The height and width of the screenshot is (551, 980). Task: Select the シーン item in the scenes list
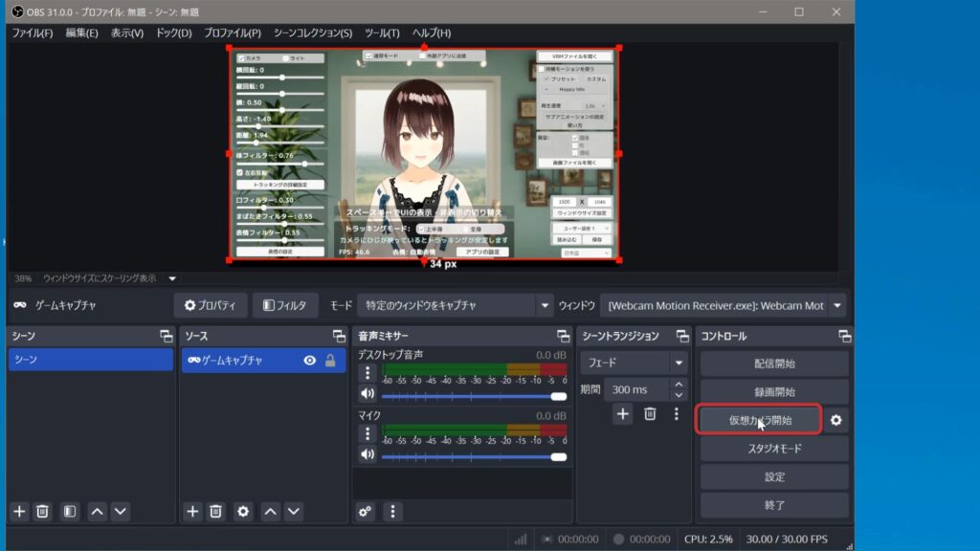91,360
